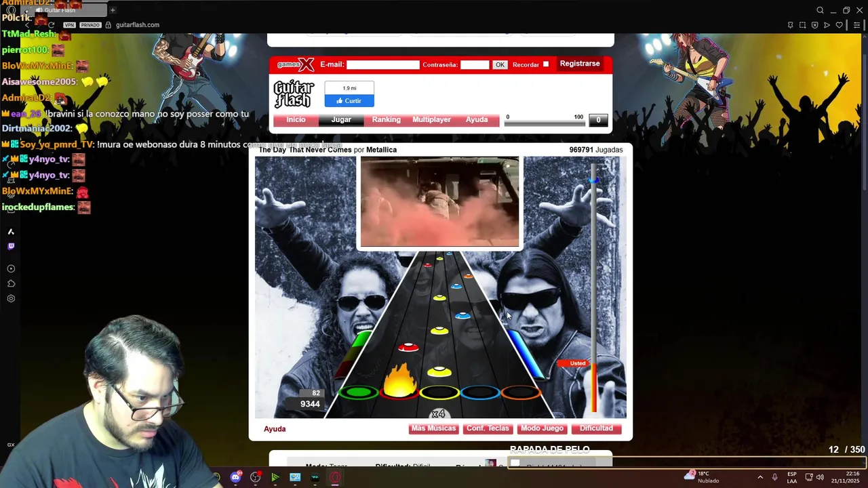Open the Ranking menu item
868x488 pixels.
point(387,120)
